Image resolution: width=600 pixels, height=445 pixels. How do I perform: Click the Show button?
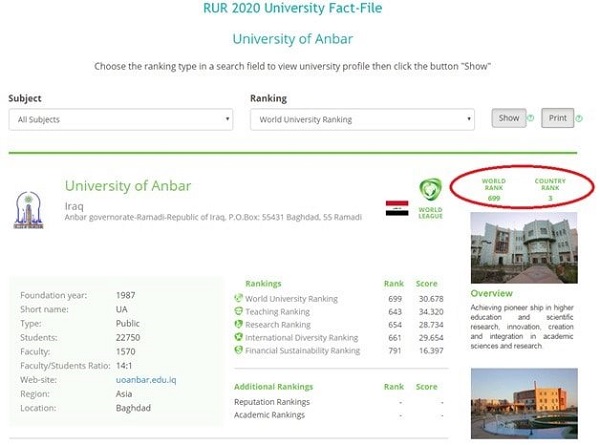click(x=509, y=118)
